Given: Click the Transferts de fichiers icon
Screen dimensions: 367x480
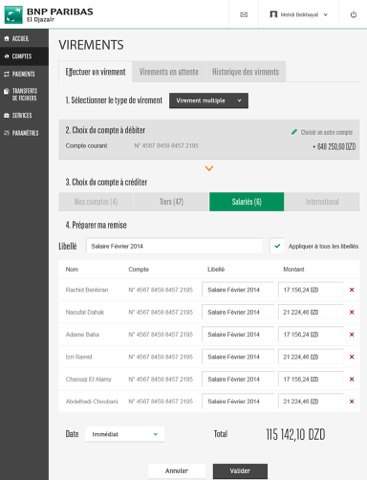Looking at the screenshot, I should point(6,91).
